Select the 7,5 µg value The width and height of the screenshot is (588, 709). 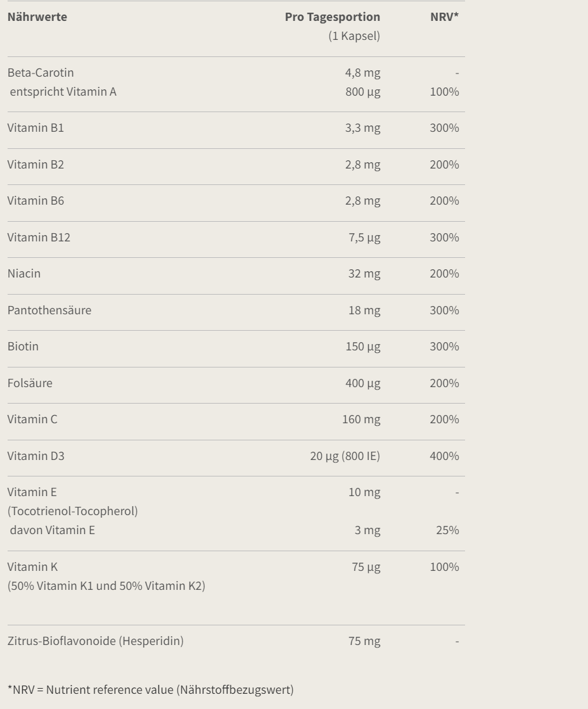tap(364, 238)
